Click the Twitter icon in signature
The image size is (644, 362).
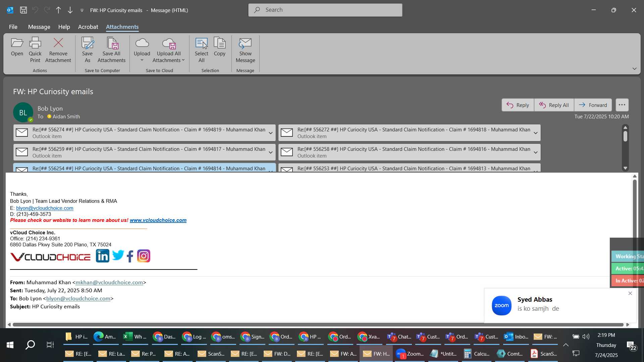[118, 255]
